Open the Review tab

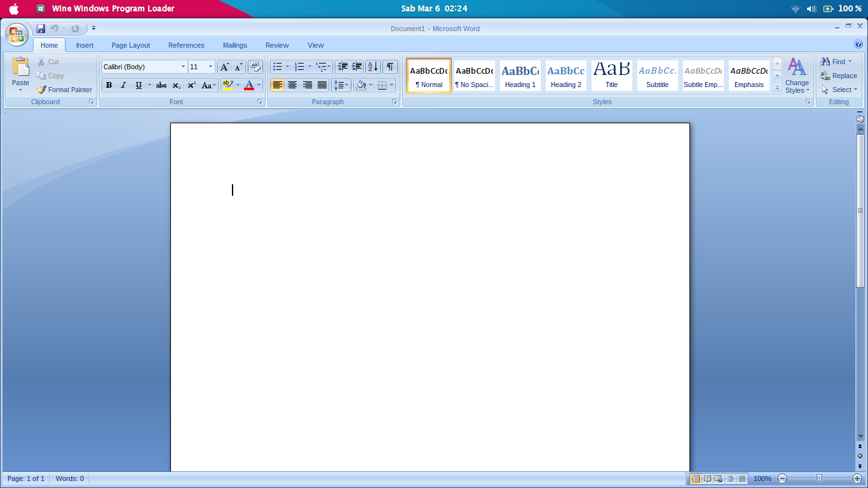[277, 45]
